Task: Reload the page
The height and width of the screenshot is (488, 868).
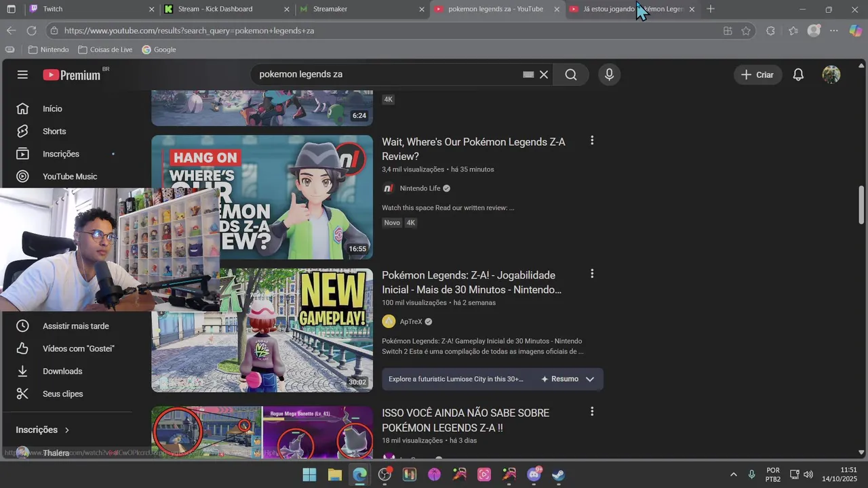Action: point(31,30)
